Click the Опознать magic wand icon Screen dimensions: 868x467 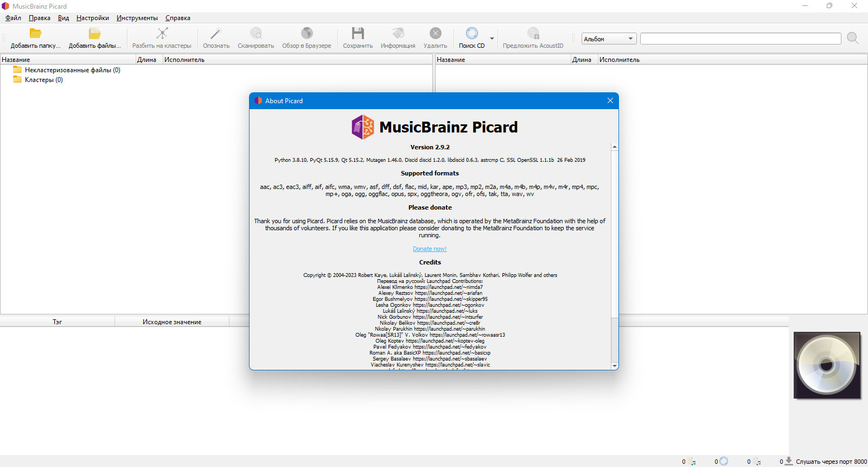point(216,34)
